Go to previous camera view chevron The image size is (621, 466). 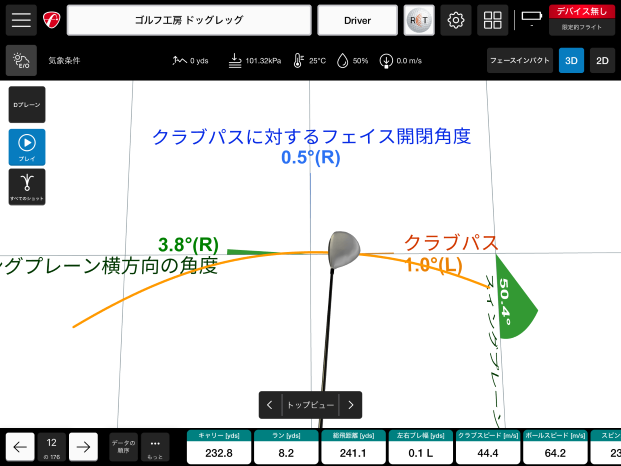click(x=270, y=405)
